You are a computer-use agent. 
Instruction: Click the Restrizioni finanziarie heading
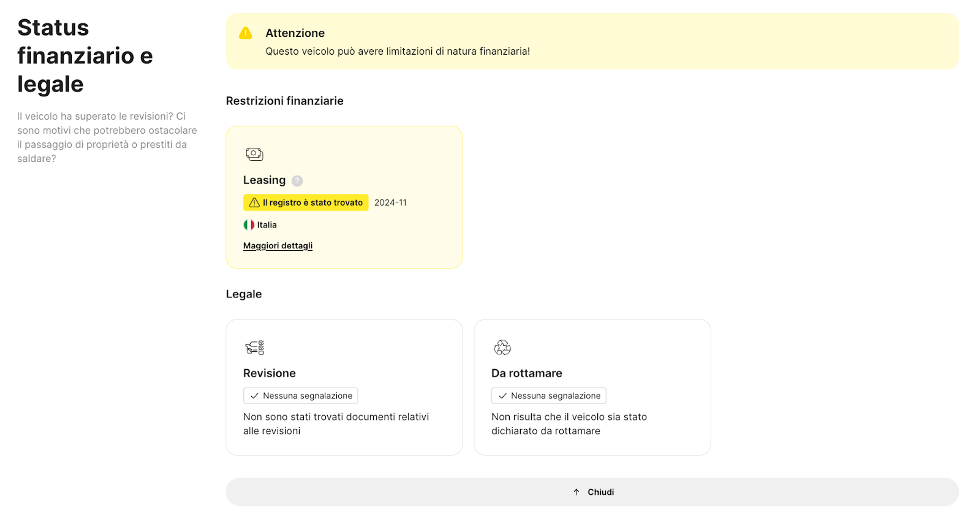click(285, 101)
